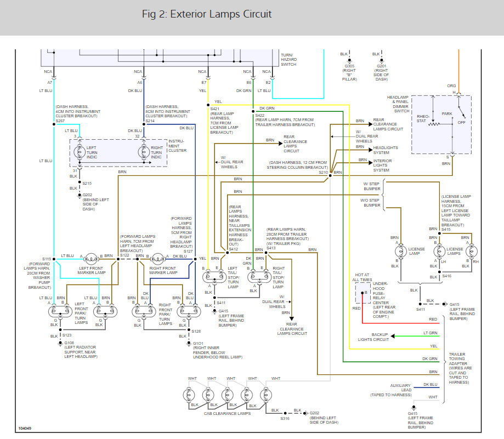Click the G108 left radiator support ground label
This screenshot has width=504, height=439.
coord(81,350)
